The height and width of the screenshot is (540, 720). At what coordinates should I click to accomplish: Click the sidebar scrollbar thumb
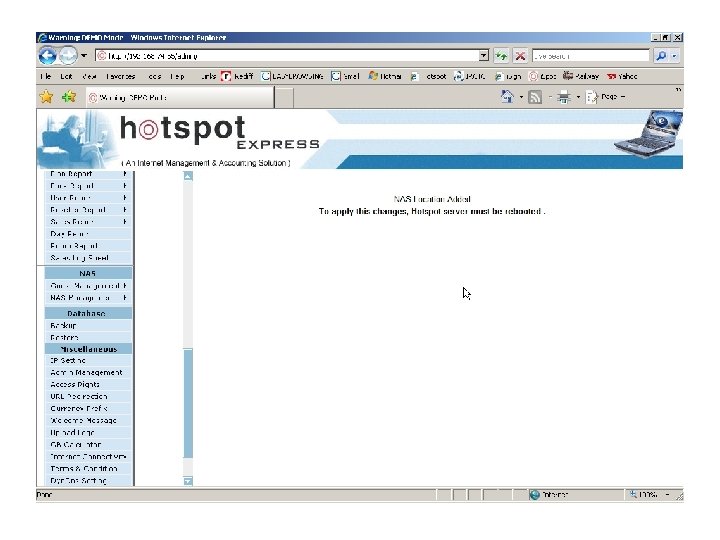[188, 403]
